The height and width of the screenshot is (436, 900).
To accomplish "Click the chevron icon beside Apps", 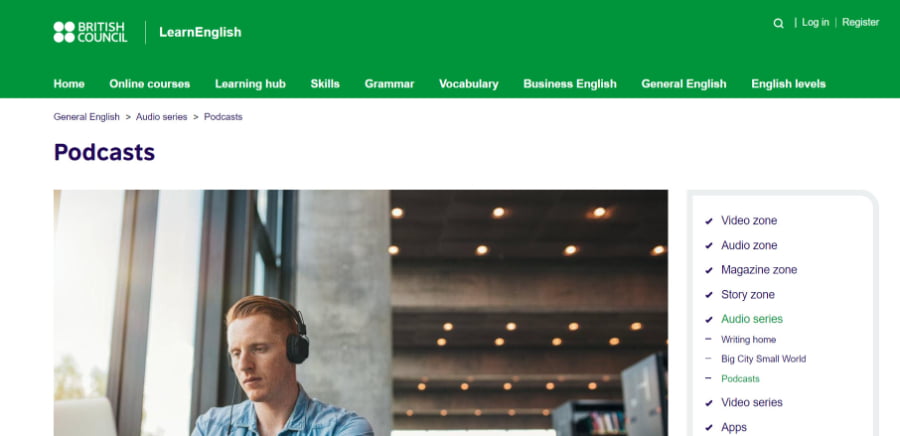I will [708, 427].
